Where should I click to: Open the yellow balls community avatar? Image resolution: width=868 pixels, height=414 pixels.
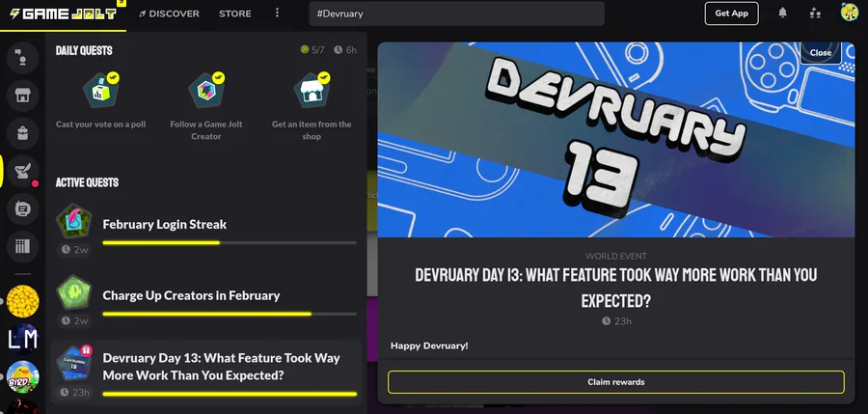[x=23, y=301]
